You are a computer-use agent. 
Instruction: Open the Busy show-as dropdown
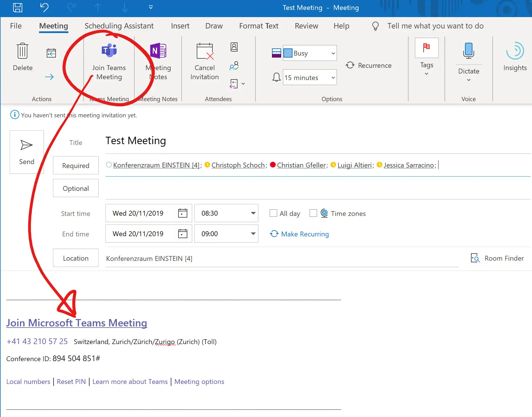(x=310, y=53)
